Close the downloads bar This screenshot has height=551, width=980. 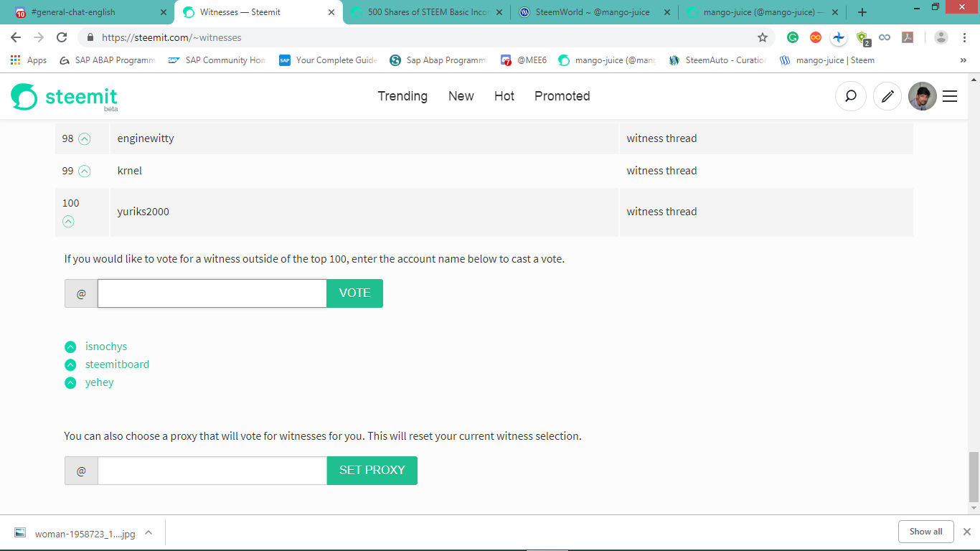pyautogui.click(x=966, y=532)
